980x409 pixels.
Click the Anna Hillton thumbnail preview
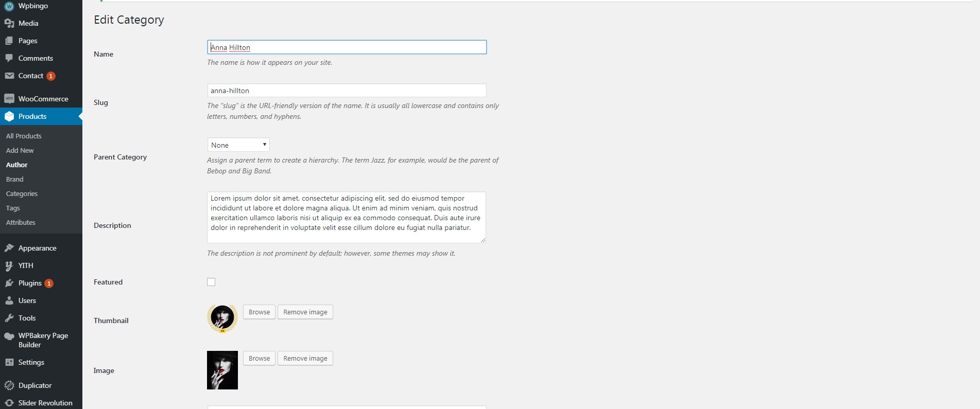pyautogui.click(x=222, y=318)
